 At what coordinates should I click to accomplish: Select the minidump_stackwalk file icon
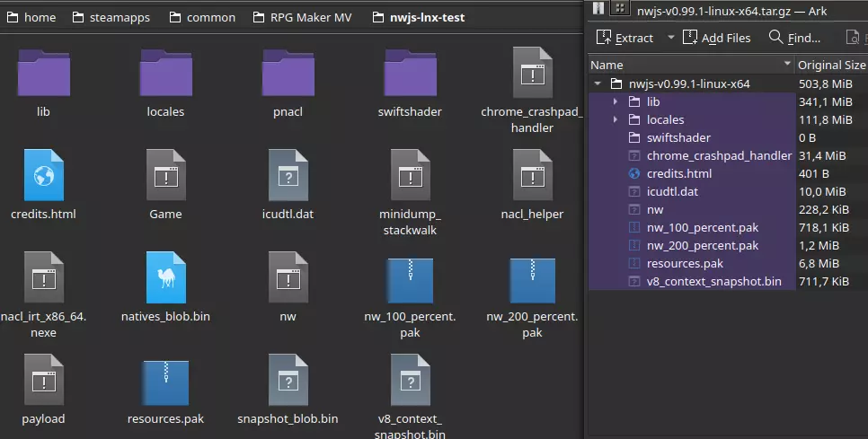411,175
